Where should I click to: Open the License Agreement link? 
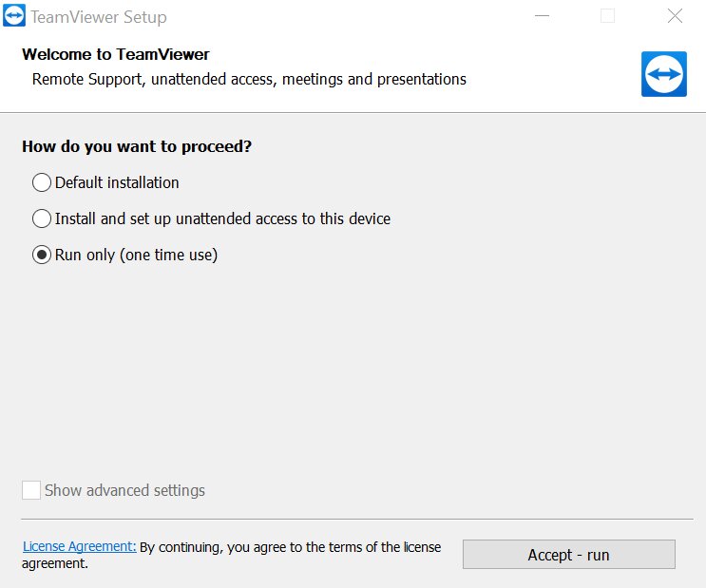pos(80,546)
